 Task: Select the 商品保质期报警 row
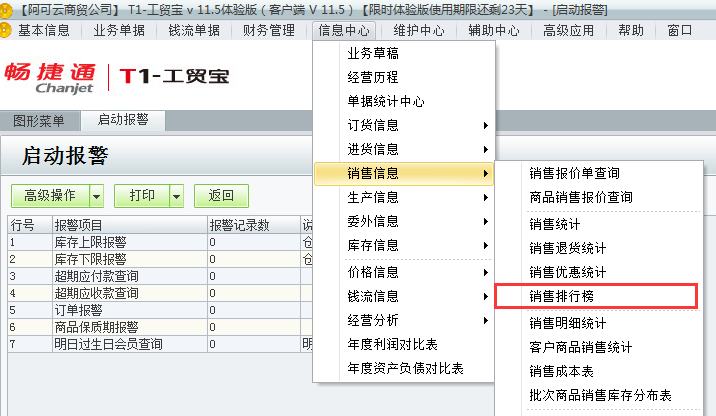click(x=160, y=327)
